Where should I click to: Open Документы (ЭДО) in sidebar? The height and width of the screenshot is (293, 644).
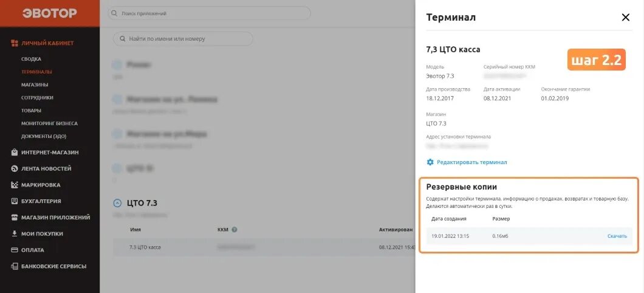[44, 136]
